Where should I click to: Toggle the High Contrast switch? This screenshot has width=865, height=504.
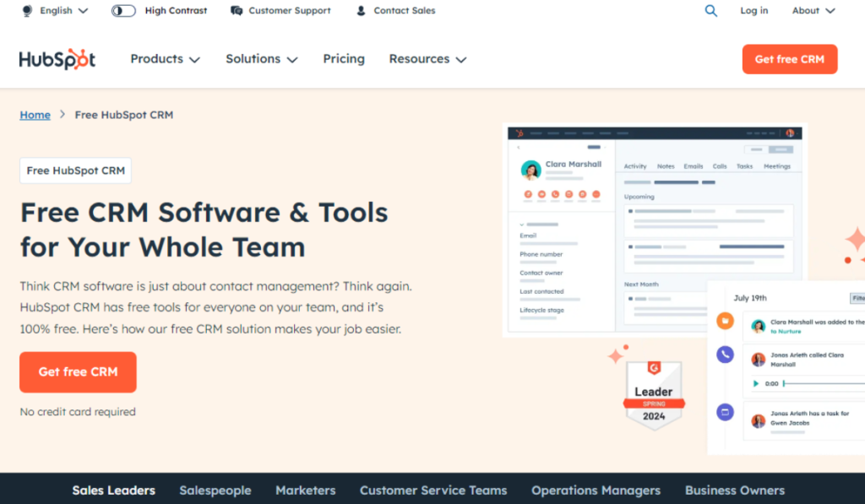click(123, 10)
